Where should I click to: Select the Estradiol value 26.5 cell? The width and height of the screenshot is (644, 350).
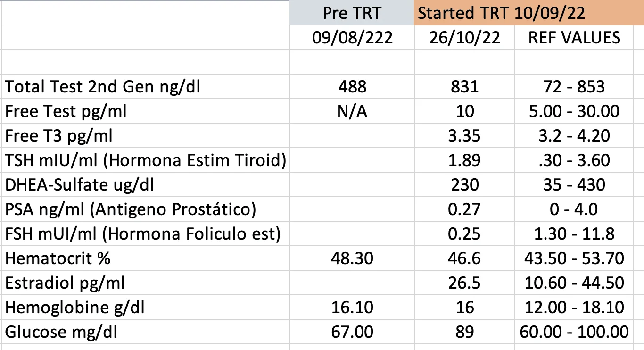tap(464, 283)
